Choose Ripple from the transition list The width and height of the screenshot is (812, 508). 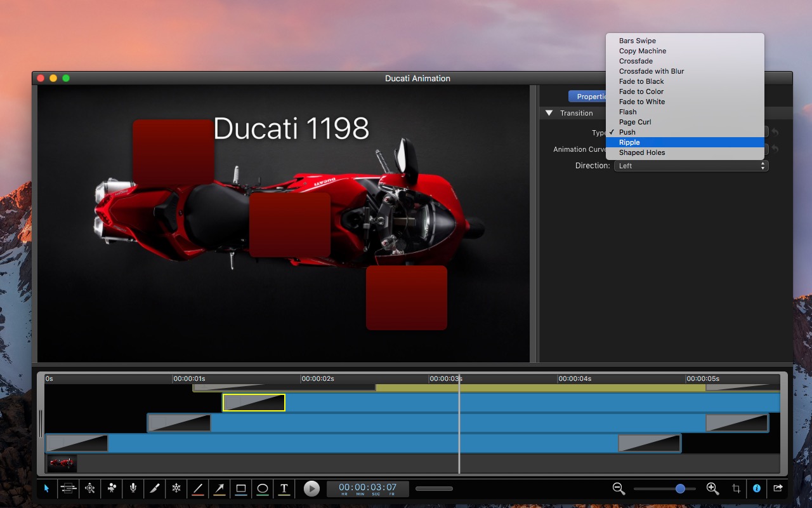[x=629, y=142]
